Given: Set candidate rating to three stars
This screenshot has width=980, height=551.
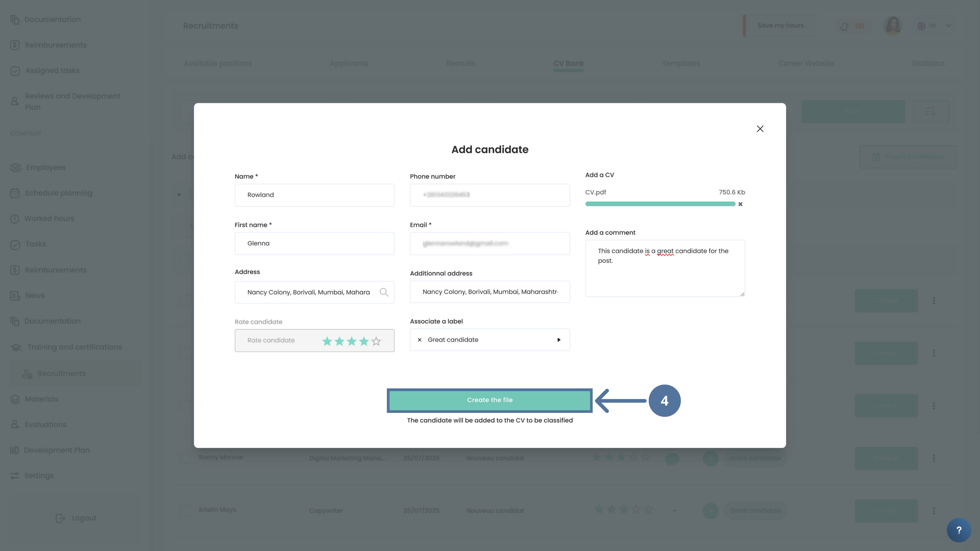Looking at the screenshot, I should (x=352, y=341).
